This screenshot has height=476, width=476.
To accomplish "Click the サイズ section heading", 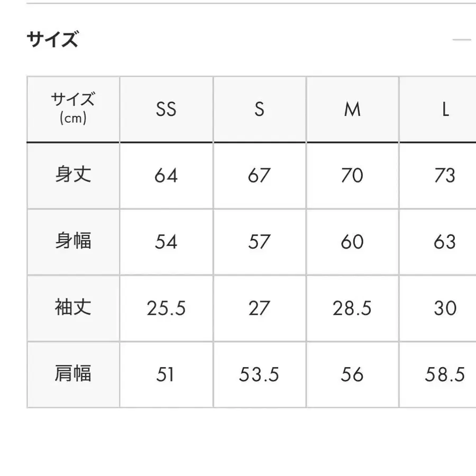I will click(x=52, y=40).
